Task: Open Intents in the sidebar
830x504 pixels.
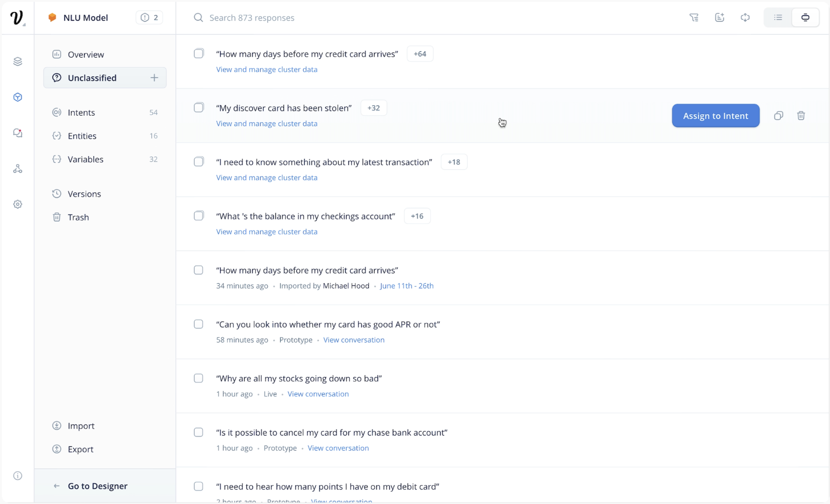Action: click(x=81, y=112)
